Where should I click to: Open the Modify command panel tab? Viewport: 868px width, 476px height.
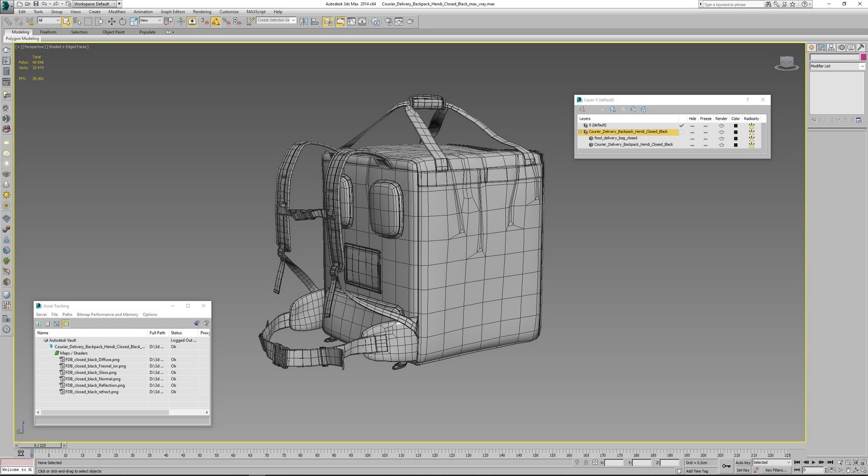821,47
